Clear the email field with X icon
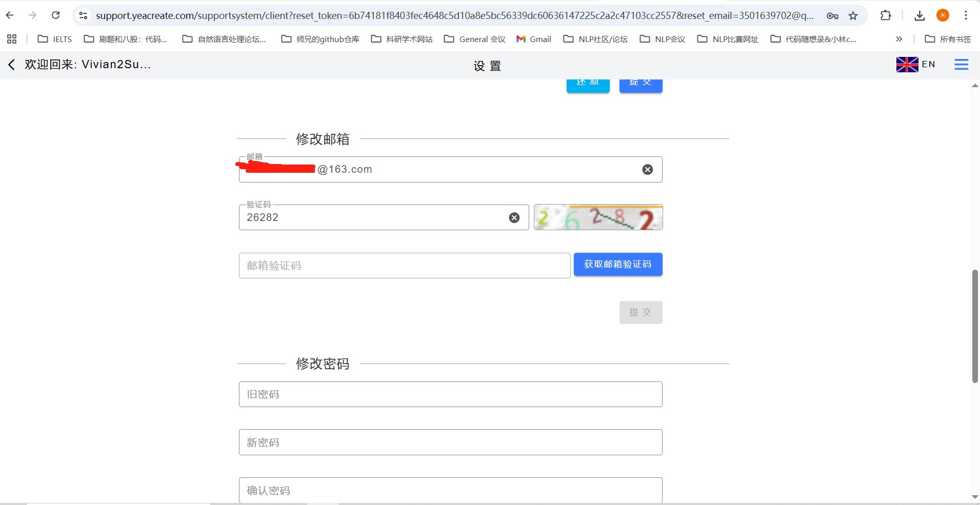Image resolution: width=980 pixels, height=505 pixels. [x=647, y=170]
